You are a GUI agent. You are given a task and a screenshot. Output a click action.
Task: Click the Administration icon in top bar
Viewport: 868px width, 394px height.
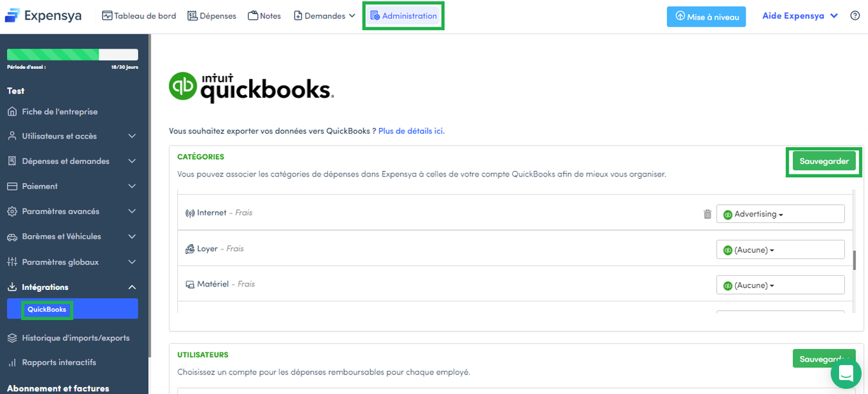coord(375,15)
